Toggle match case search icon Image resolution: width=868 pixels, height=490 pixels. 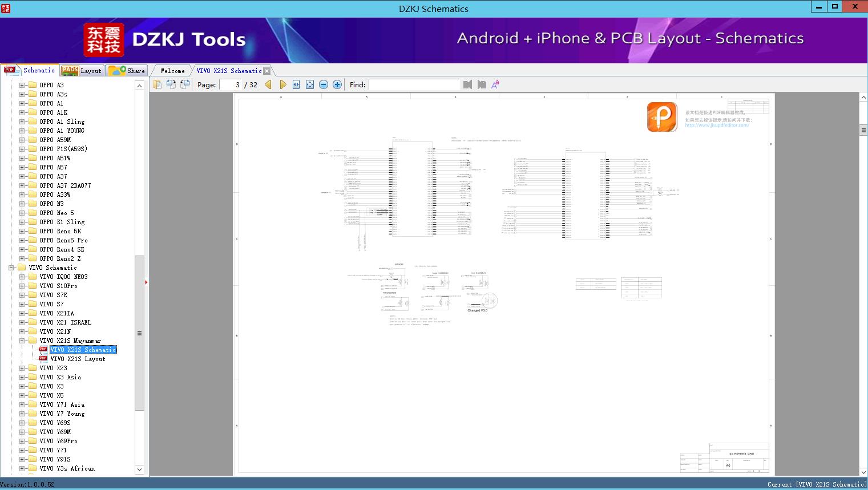[495, 84]
